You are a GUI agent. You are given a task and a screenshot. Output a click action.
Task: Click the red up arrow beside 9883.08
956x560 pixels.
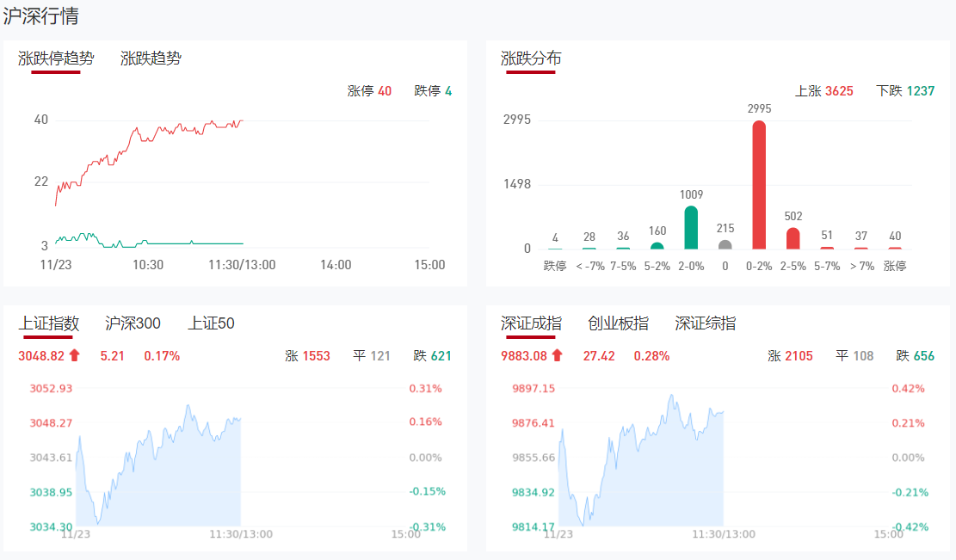click(557, 355)
